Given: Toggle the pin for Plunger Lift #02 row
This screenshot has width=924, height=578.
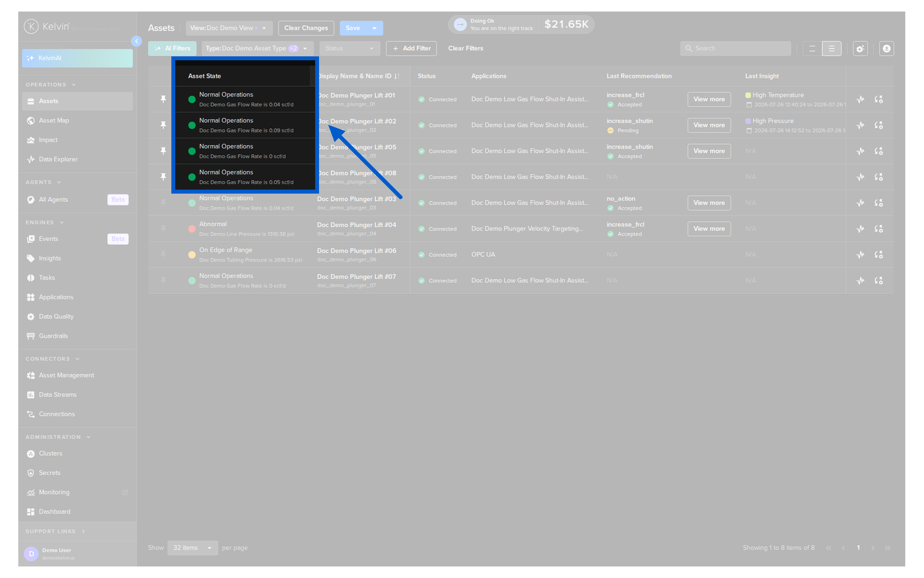Looking at the screenshot, I should [x=163, y=125].
